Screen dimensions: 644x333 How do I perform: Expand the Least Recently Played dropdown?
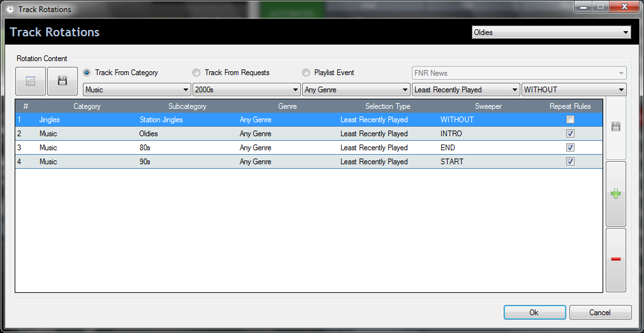coord(465,90)
